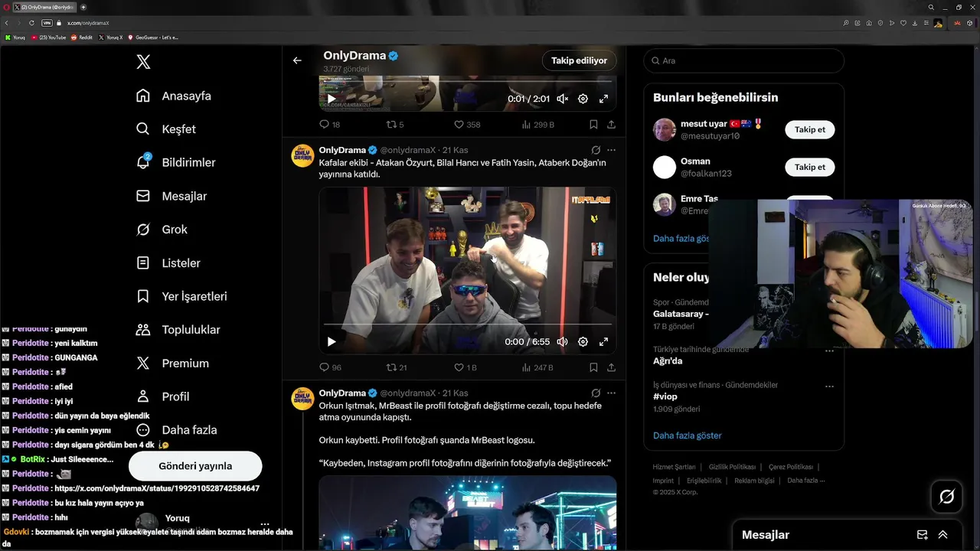Like the post with 358 likes

click(x=467, y=124)
